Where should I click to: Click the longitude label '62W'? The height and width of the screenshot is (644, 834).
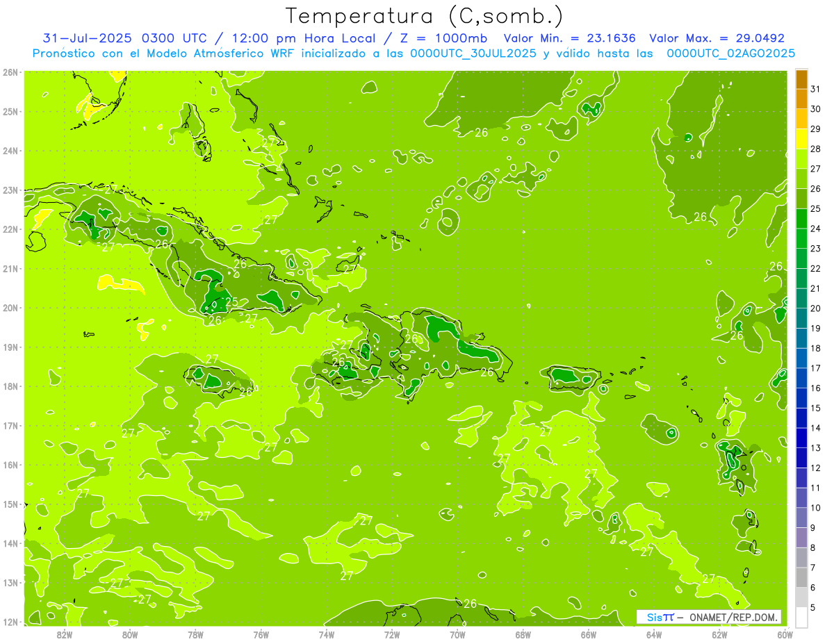tap(720, 634)
